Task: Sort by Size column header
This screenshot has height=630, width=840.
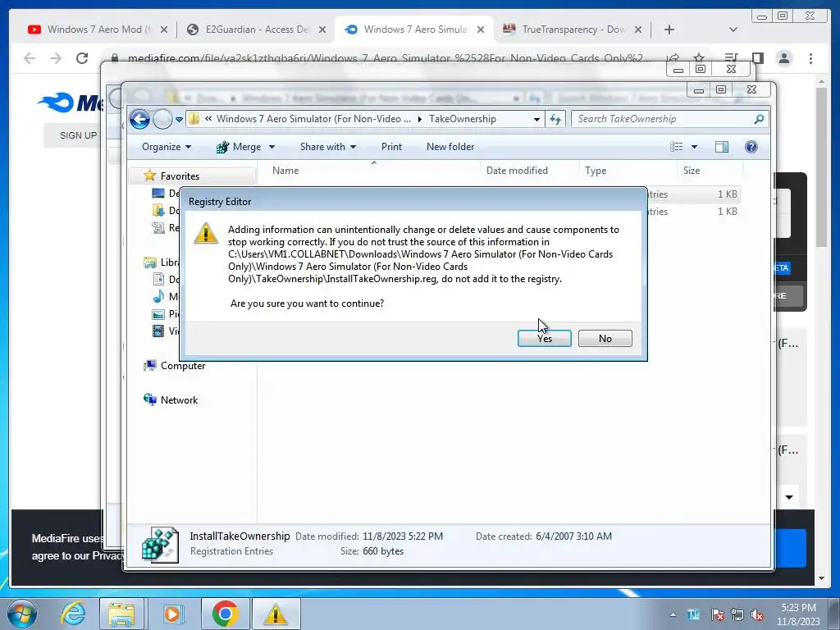Action: coord(691,171)
